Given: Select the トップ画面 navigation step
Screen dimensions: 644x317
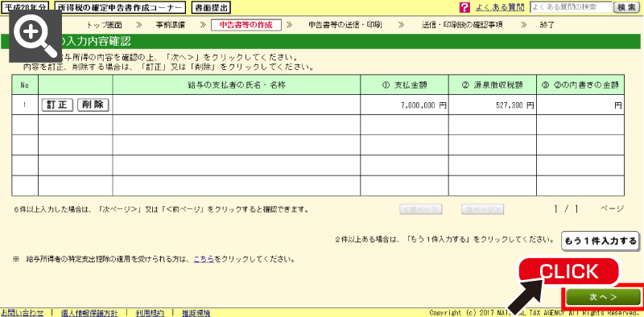Looking at the screenshot, I should click(105, 25).
